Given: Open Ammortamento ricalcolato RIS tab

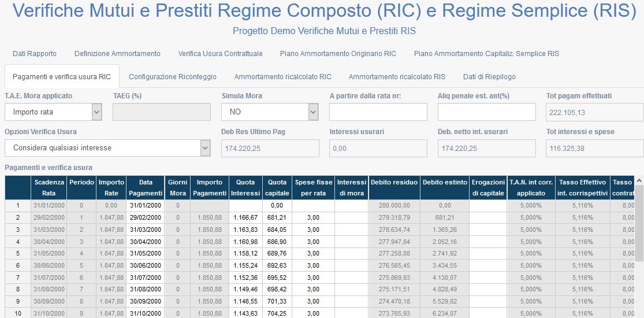Looking at the screenshot, I should click(x=397, y=76).
